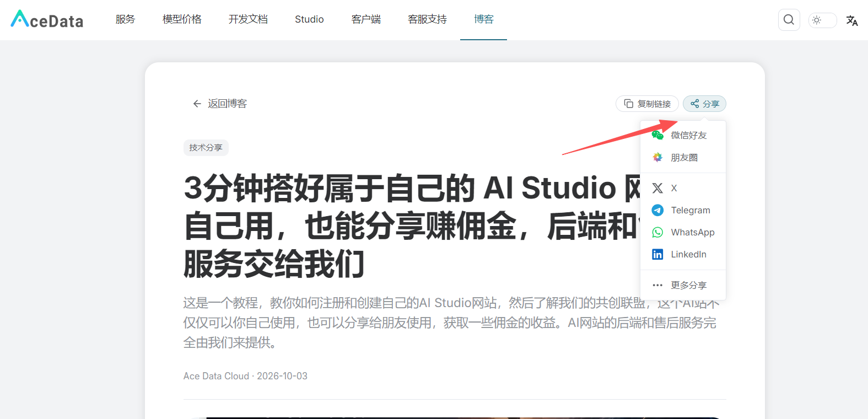
Task: Open the 模型价格 nav item
Action: (x=182, y=19)
